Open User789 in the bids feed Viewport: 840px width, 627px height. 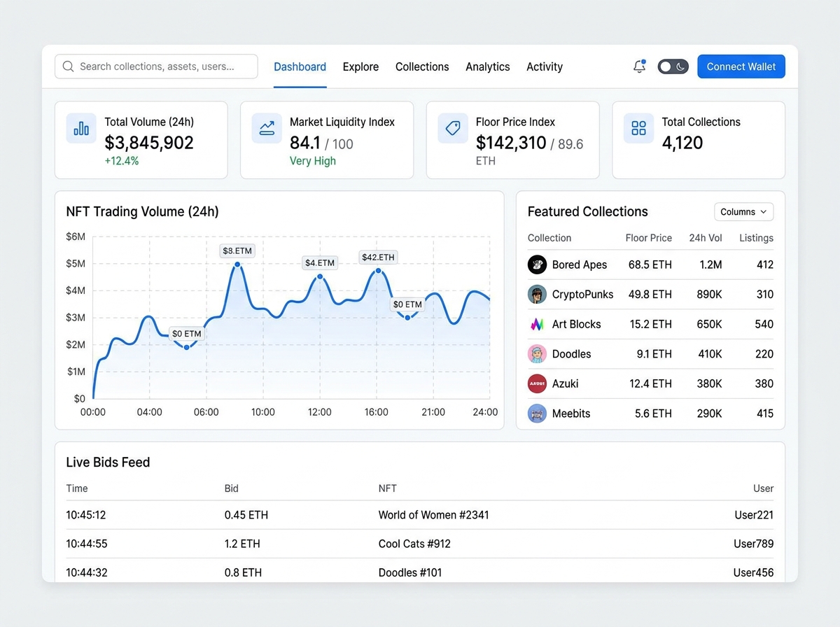click(754, 544)
